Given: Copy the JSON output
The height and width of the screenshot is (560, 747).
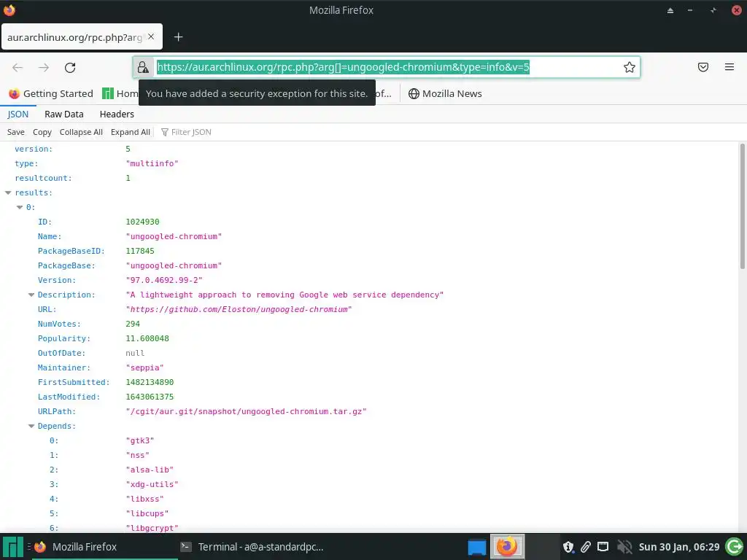Looking at the screenshot, I should pos(42,133).
